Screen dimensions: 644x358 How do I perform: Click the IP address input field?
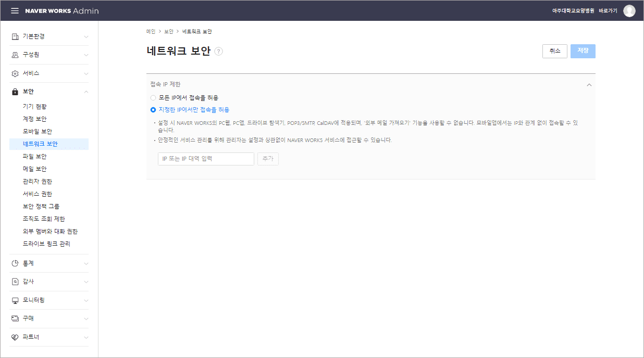coord(205,159)
